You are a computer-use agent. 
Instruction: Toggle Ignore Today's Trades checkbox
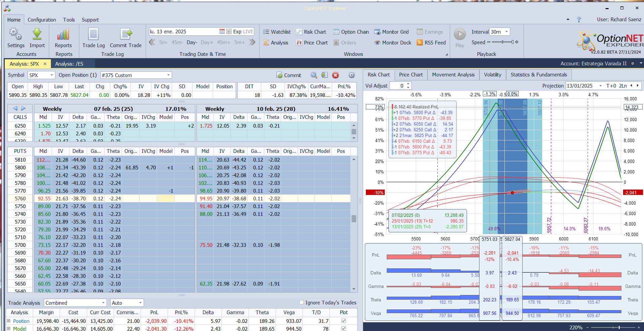pos(301,302)
